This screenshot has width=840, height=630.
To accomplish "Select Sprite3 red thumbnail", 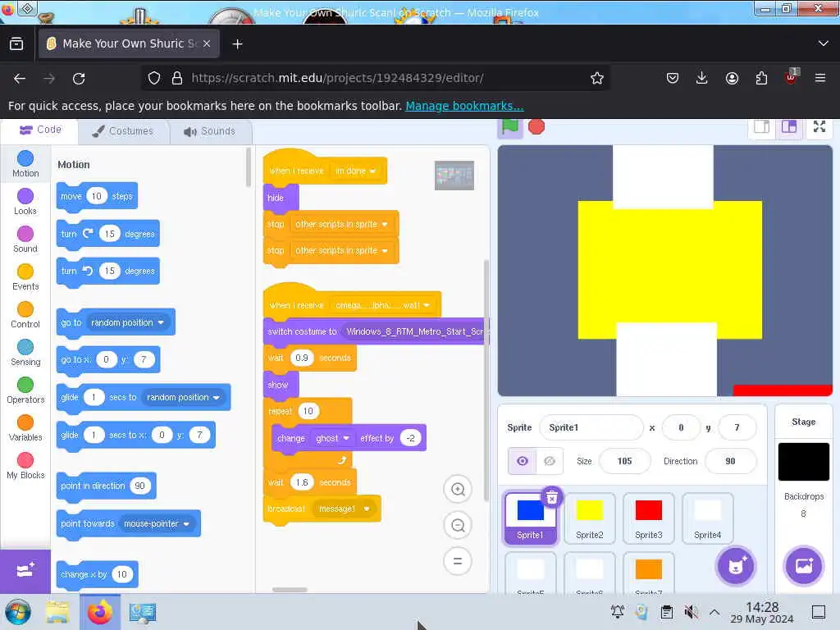I will tap(648, 518).
